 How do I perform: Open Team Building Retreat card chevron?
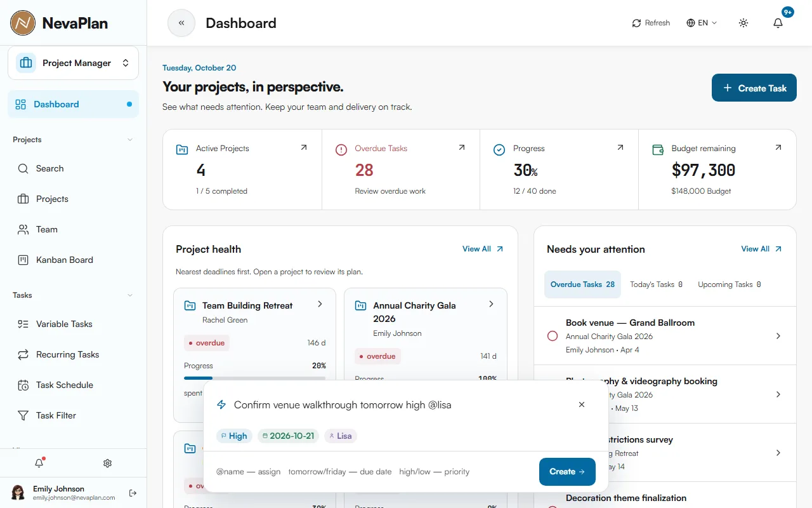click(x=320, y=304)
